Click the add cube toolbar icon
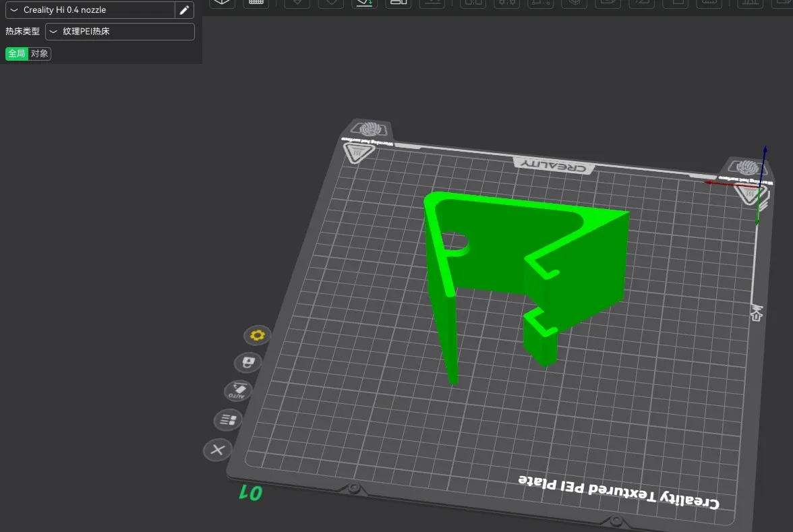 223,3
